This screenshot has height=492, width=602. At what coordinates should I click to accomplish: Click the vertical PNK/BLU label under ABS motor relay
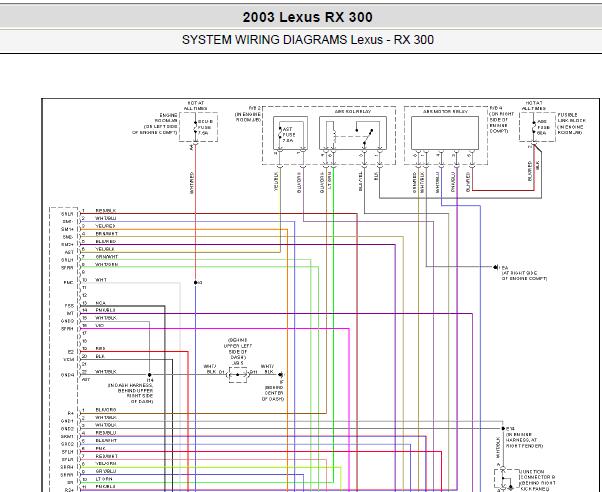pos(453,182)
